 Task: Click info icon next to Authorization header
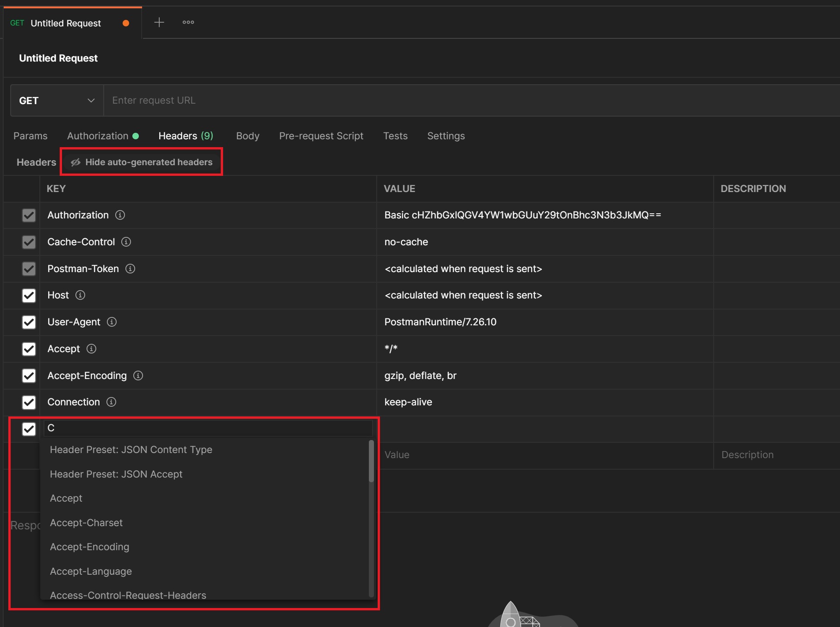pyautogui.click(x=120, y=215)
